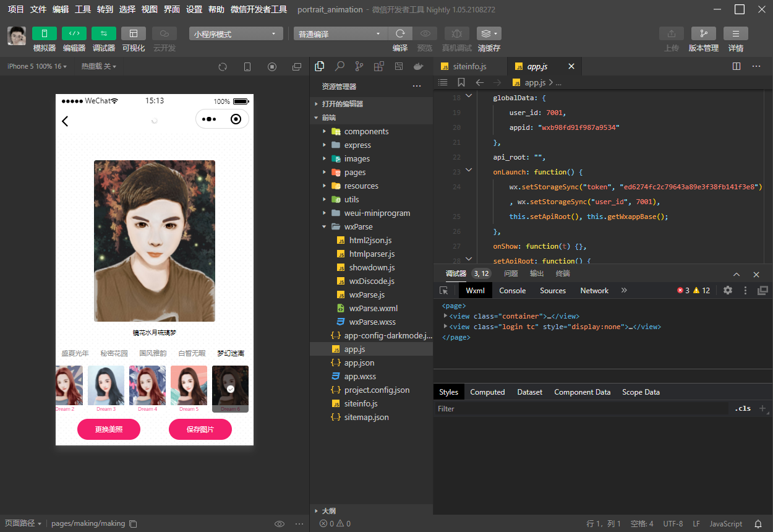Viewport: 773px width, 532px height.
Task: Click the split editor icon
Action: tap(736, 66)
